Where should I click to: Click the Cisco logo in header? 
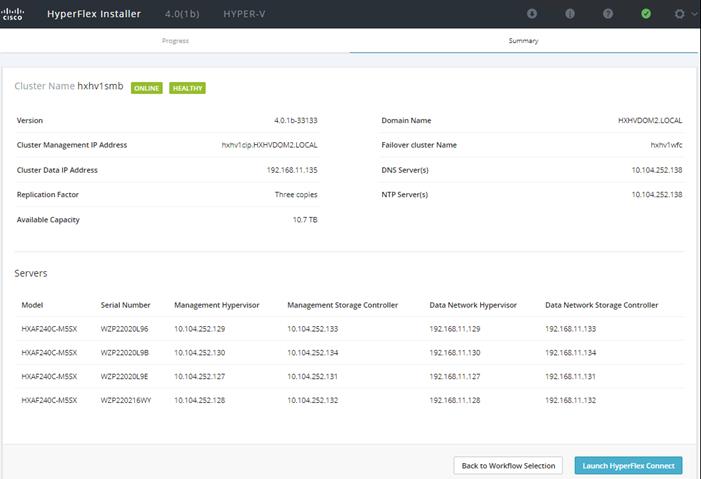click(12, 14)
